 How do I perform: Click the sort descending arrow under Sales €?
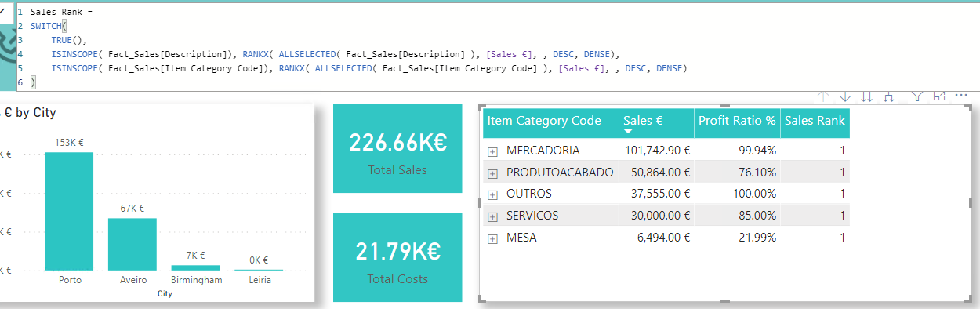click(628, 131)
